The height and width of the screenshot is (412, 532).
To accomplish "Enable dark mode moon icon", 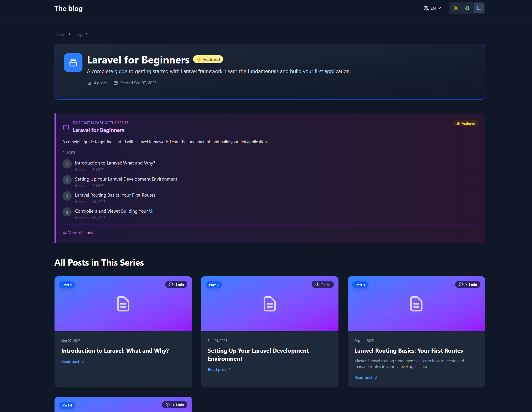I will 478,8.
